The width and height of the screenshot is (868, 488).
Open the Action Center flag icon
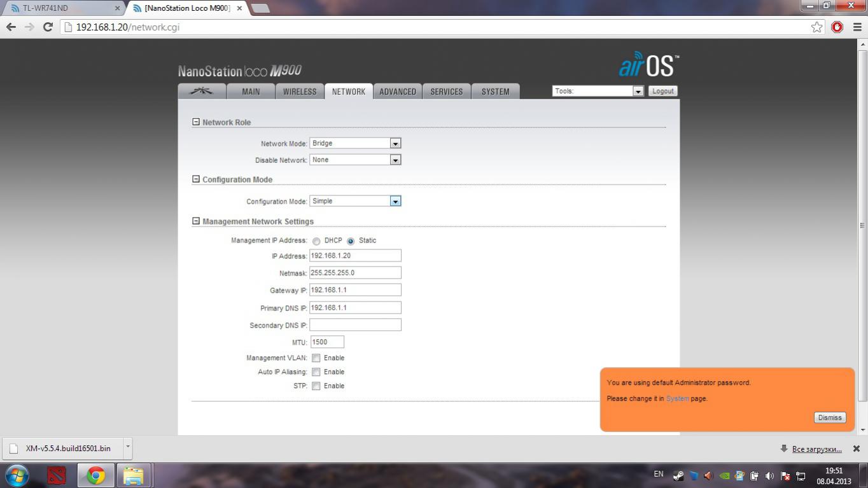[x=785, y=475]
